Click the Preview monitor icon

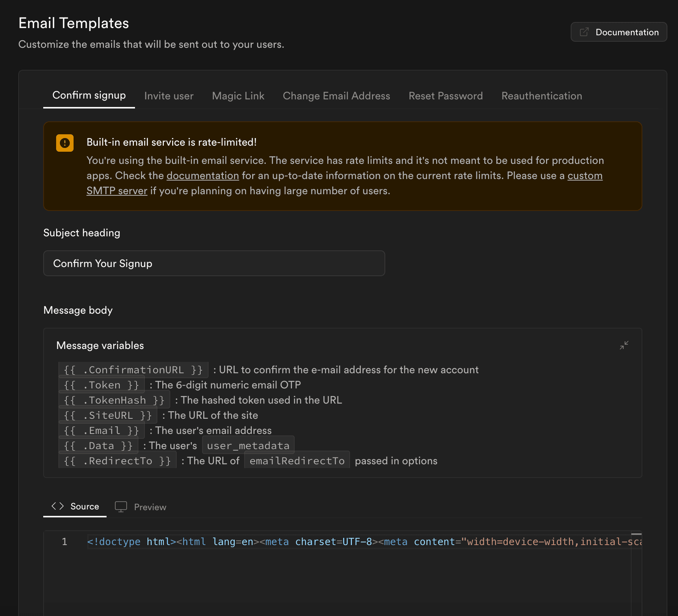(x=121, y=507)
